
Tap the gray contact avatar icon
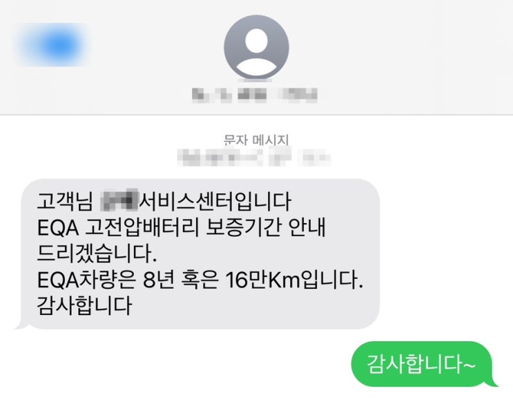point(256,48)
